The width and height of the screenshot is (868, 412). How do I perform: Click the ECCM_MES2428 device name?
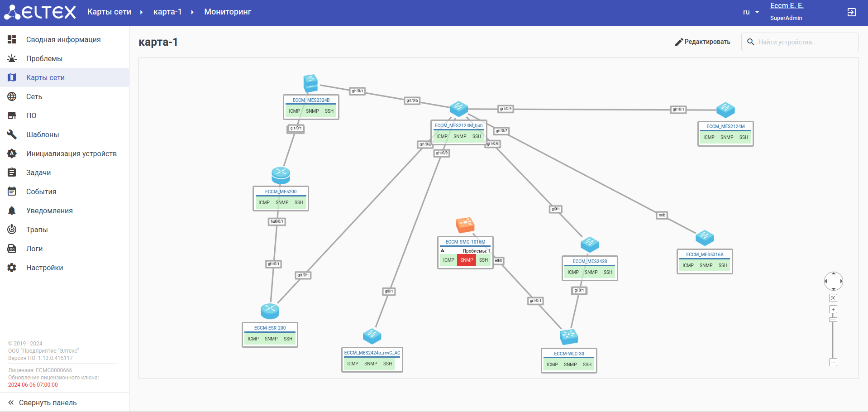pos(590,261)
